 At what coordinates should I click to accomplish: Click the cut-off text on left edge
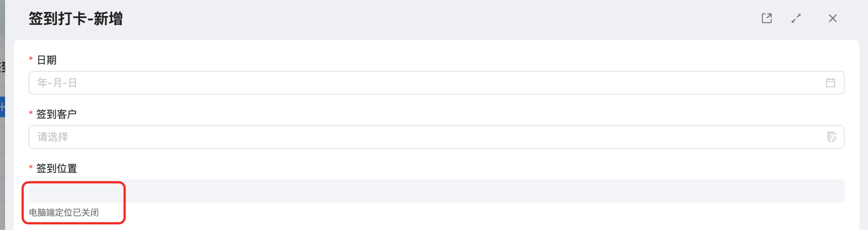[x=2, y=67]
